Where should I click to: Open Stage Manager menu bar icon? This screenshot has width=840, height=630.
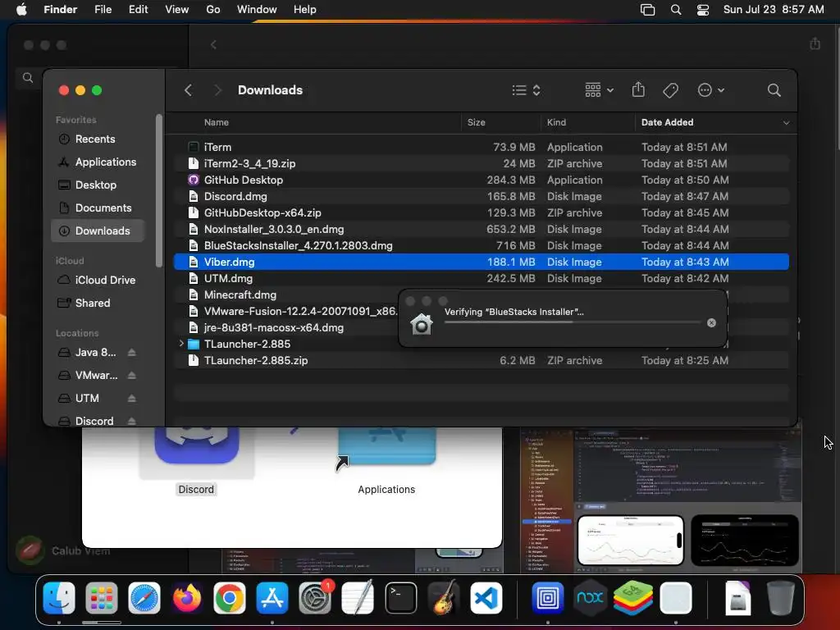point(648,10)
